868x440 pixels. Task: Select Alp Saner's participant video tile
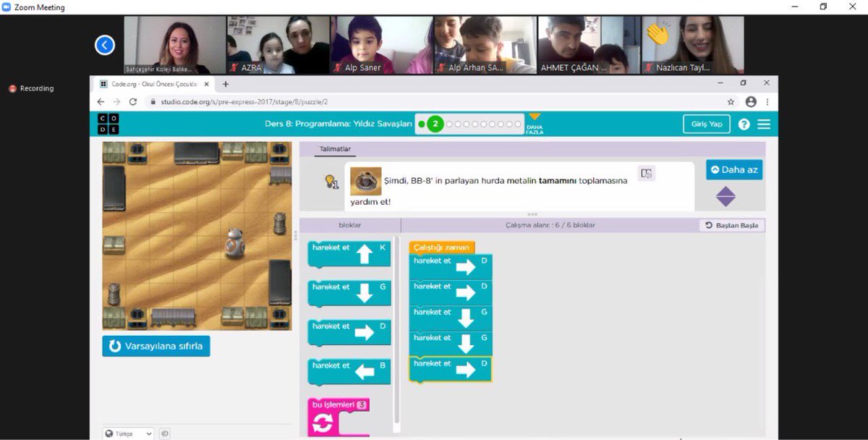[x=382, y=45]
